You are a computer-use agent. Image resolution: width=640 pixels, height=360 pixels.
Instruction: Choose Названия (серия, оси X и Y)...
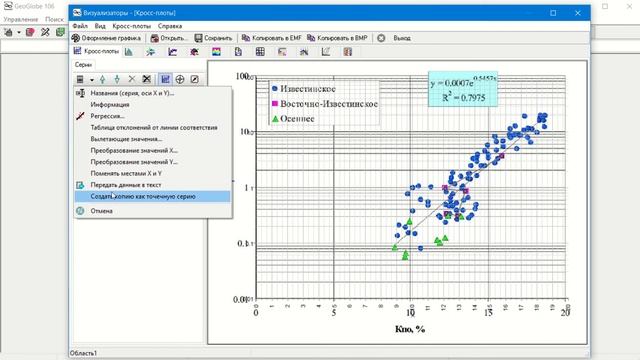[153, 93]
